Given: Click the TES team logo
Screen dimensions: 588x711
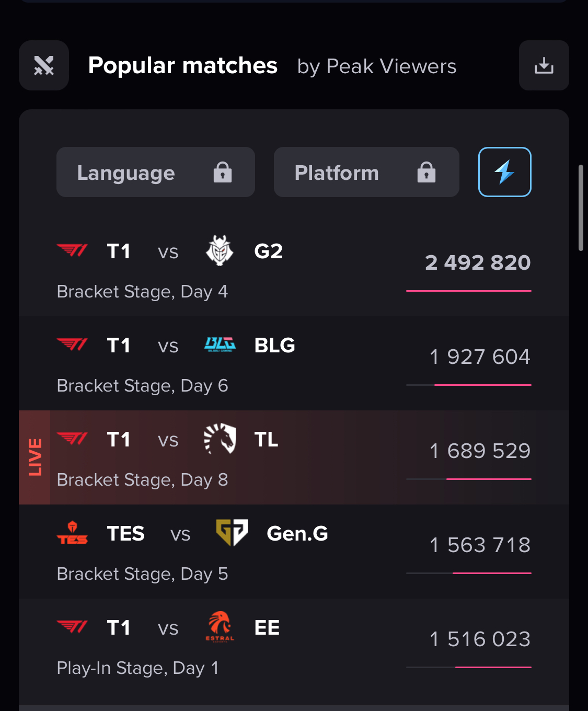Looking at the screenshot, I should pyautogui.click(x=72, y=533).
